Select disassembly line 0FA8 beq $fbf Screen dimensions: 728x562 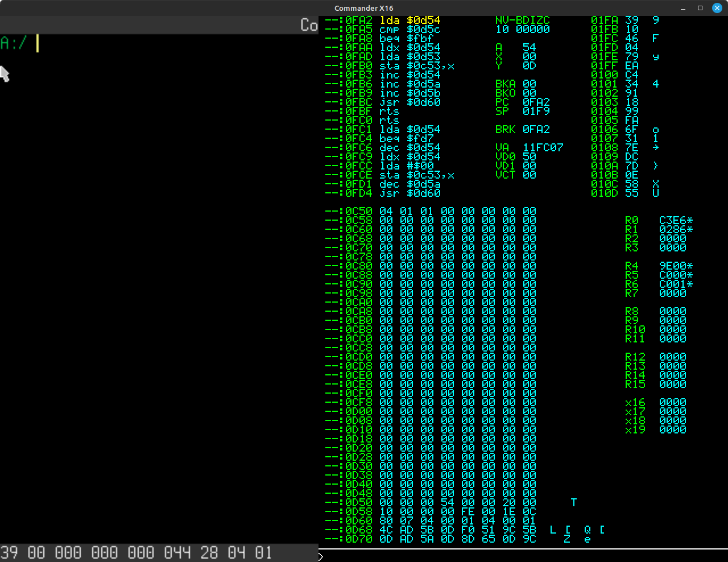[379, 39]
